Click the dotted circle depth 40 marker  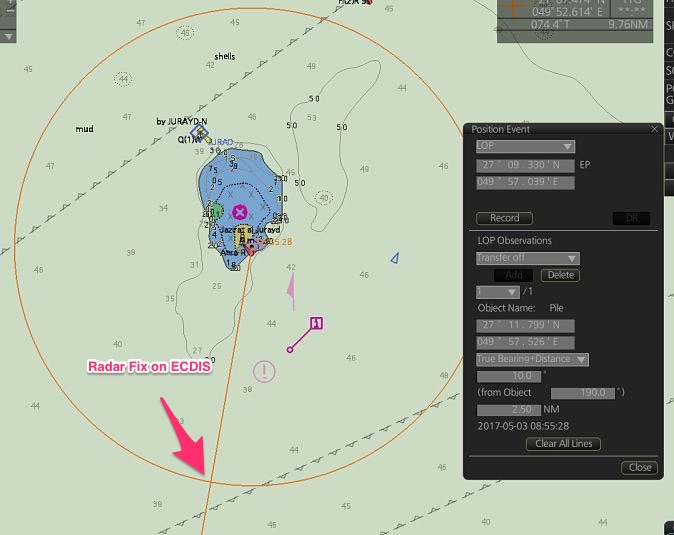click(323, 197)
